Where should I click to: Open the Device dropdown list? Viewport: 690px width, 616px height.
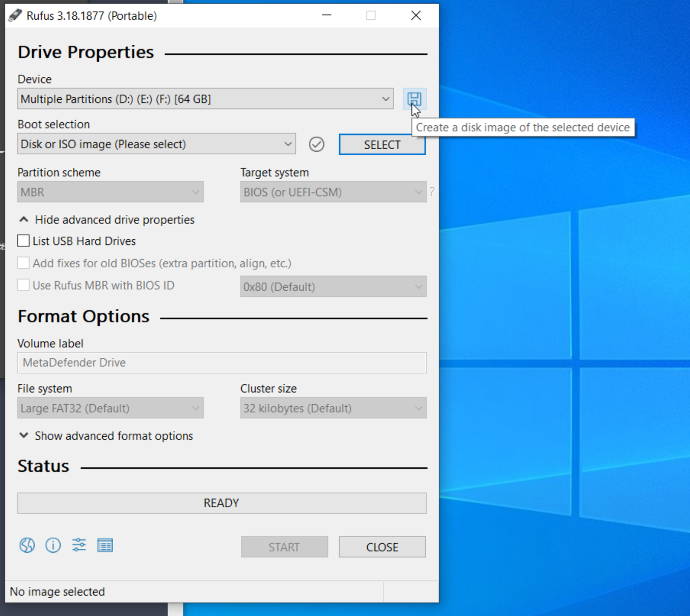pos(206,99)
